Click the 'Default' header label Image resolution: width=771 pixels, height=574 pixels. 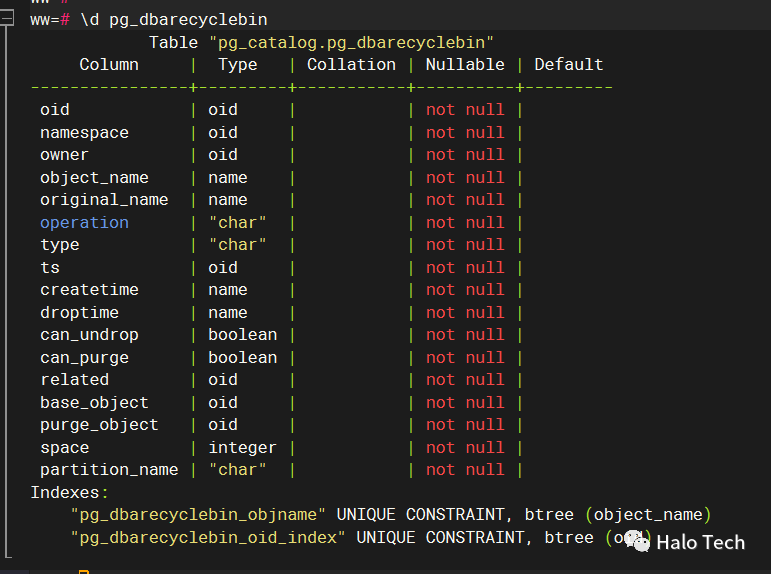pos(569,64)
